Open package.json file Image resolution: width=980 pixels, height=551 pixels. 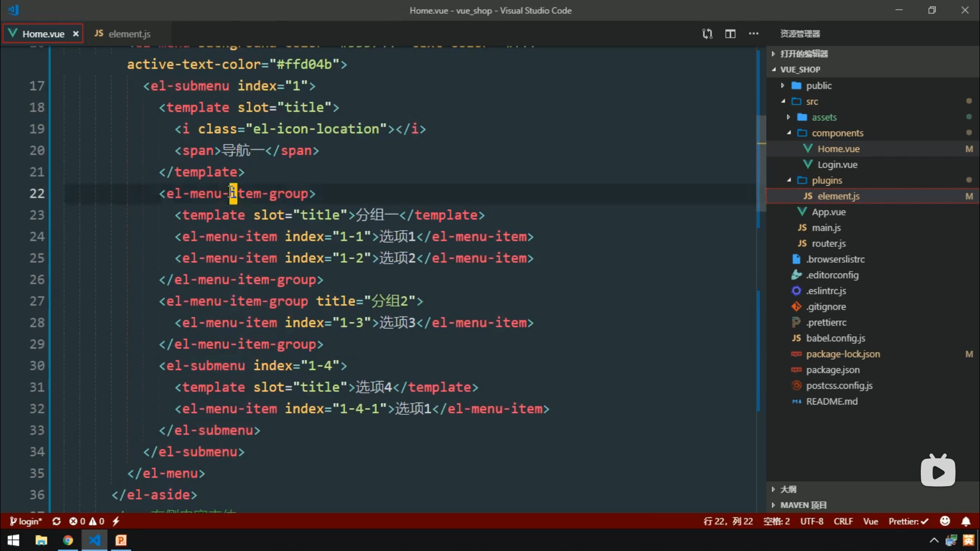(x=832, y=370)
